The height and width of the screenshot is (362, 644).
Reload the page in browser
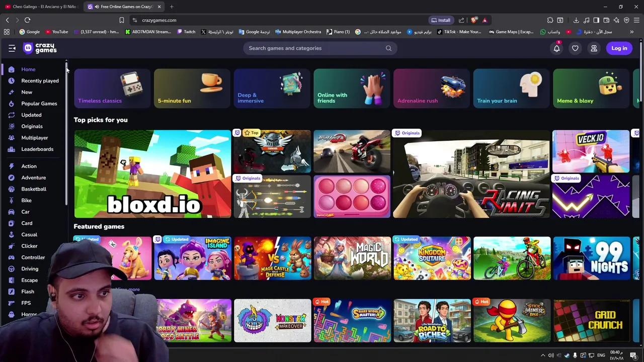tap(27, 20)
